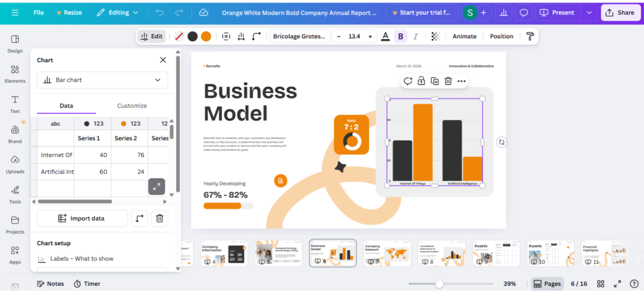
Task: Toggle the Pages thumbnail view
Action: click(548, 283)
